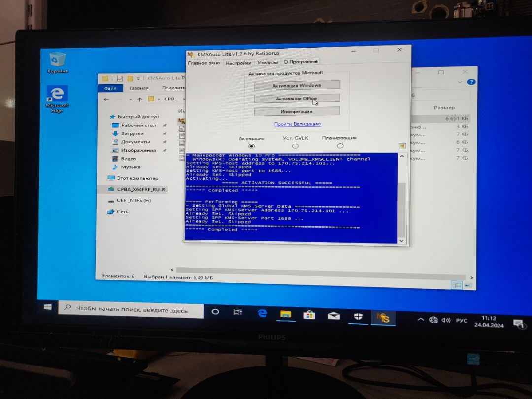This screenshot has width=532, height=399.
Task: Click the horizontal scrollbar left arrow in Explorer
Action: pyautogui.click(x=172, y=270)
